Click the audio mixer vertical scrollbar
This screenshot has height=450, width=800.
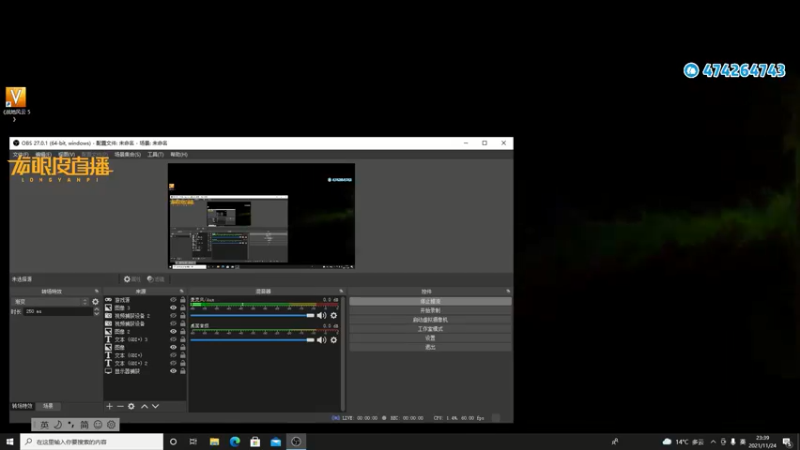pyautogui.click(x=343, y=353)
